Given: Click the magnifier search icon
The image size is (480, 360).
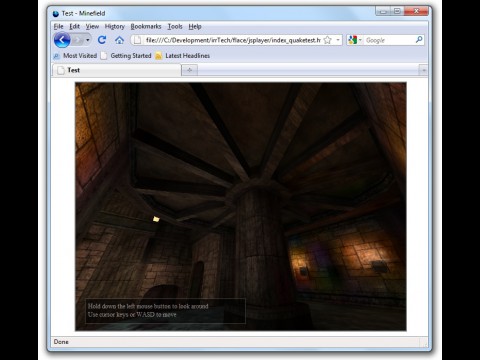Looking at the screenshot, I should (x=419, y=40).
